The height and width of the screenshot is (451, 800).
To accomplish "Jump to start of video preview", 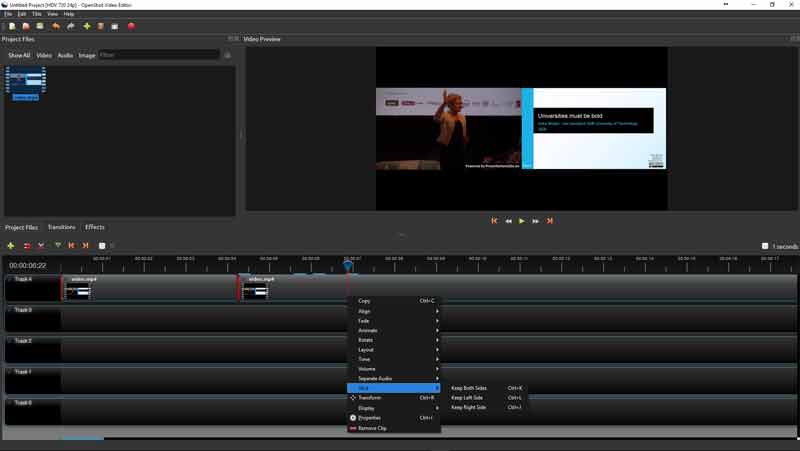I will tap(494, 221).
